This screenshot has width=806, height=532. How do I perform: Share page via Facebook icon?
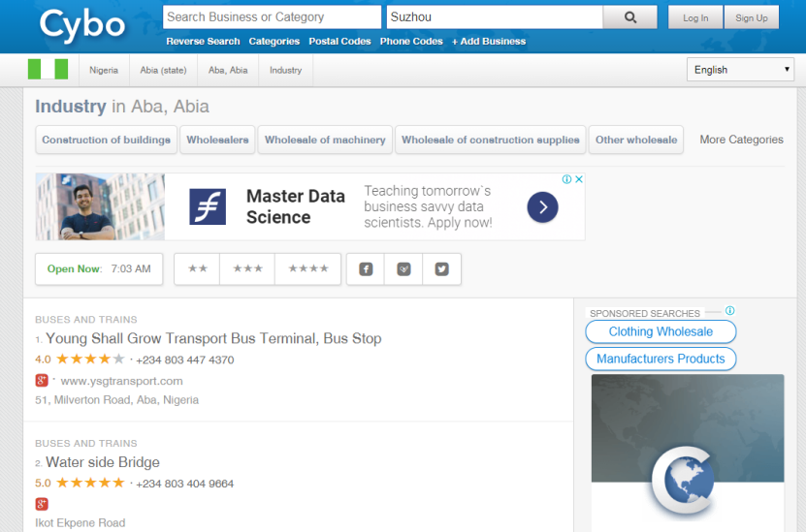tap(366, 269)
